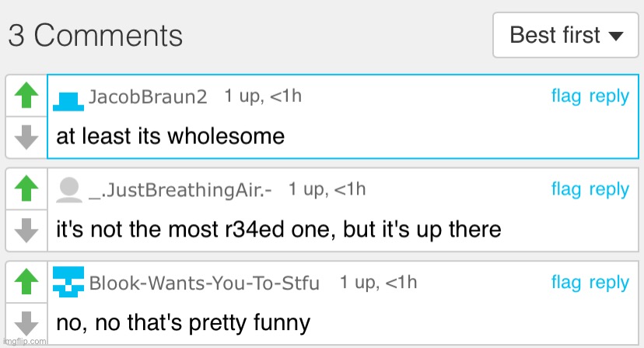644x348 pixels.
Task: Downvote the r34ed comment
Action: click(26, 230)
